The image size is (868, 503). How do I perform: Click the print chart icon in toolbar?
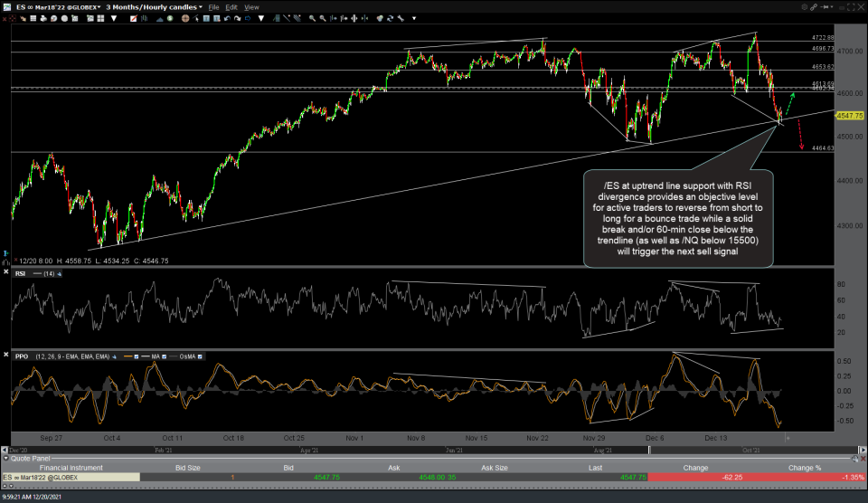43,18
